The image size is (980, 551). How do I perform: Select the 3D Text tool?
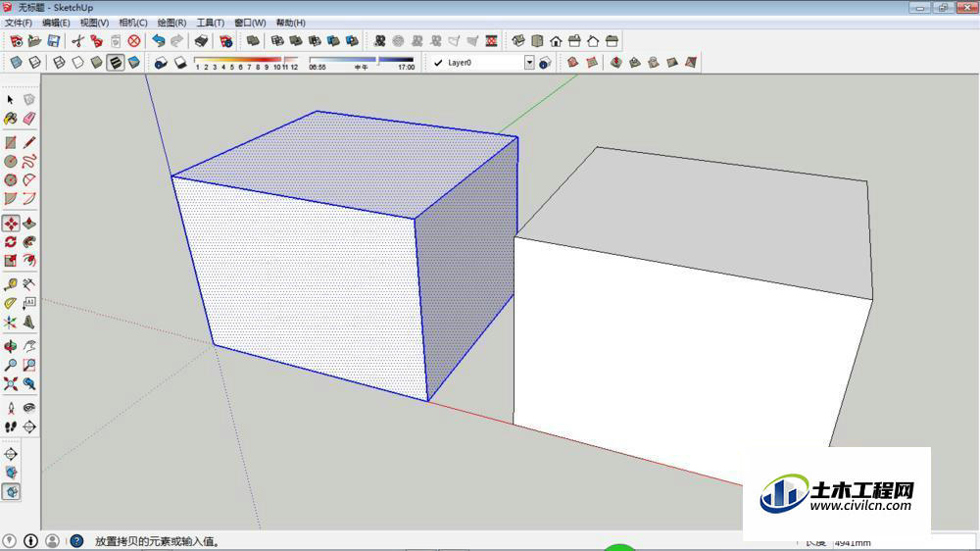pos(29,323)
